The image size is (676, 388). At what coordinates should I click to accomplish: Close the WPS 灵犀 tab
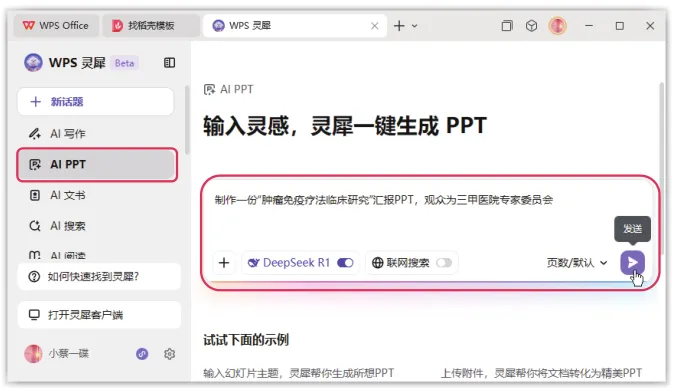[x=375, y=26]
